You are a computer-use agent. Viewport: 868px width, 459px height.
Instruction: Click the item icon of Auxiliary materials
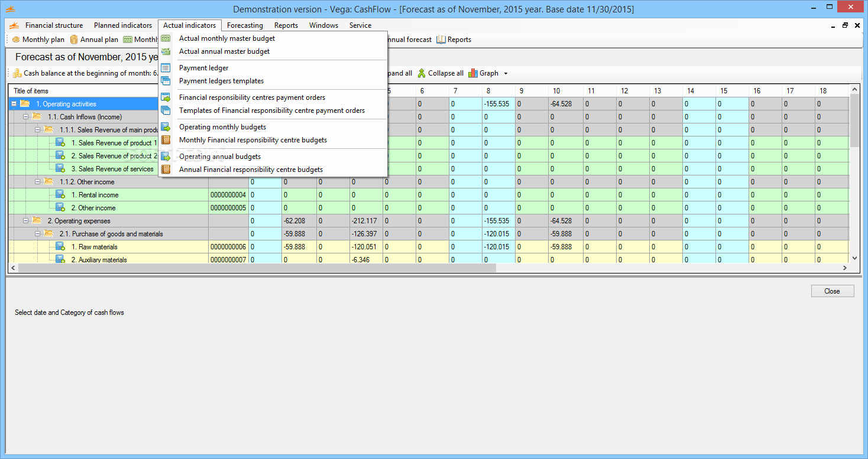click(x=60, y=259)
